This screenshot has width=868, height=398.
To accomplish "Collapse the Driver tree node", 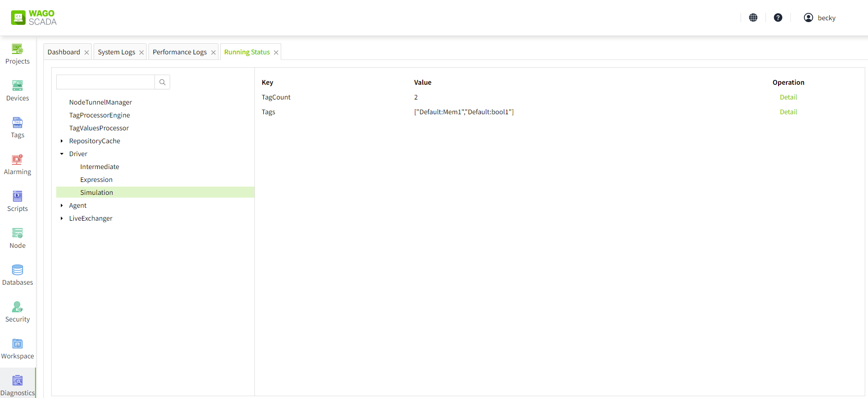I will click(62, 154).
